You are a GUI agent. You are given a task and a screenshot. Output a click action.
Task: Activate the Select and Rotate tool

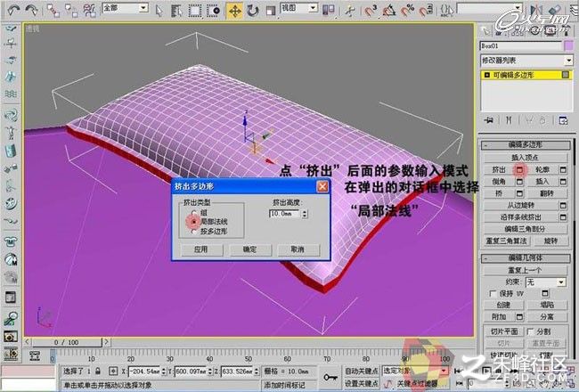(x=253, y=11)
